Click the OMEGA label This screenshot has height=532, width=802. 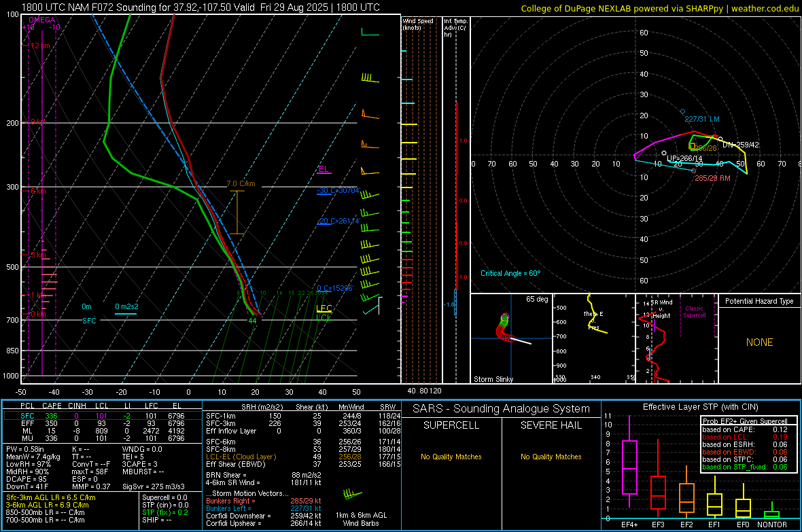(x=42, y=20)
